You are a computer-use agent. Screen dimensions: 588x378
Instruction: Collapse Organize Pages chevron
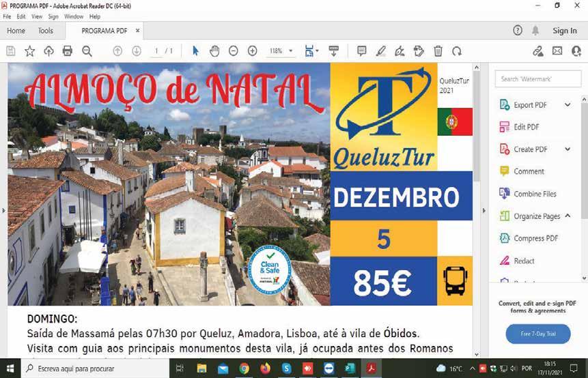click(x=568, y=216)
